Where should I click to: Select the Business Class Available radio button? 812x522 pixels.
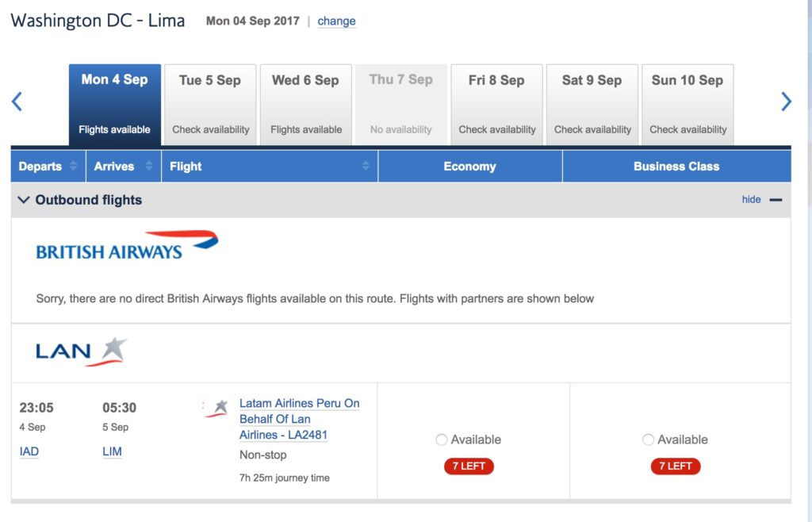649,439
